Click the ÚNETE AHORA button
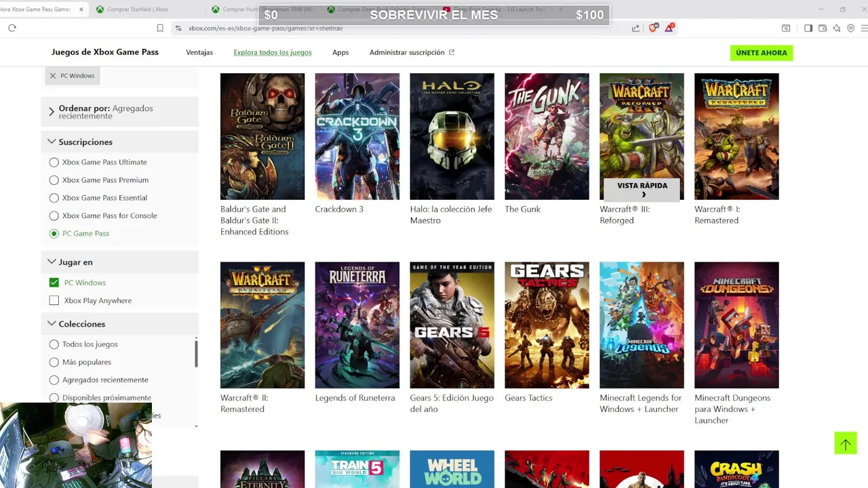868x488 pixels. tap(762, 53)
